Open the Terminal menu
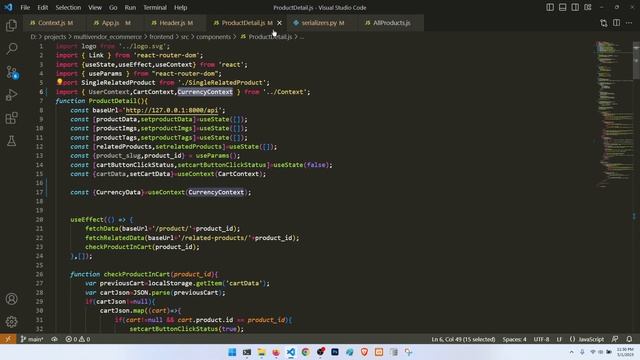 tap(155, 7)
